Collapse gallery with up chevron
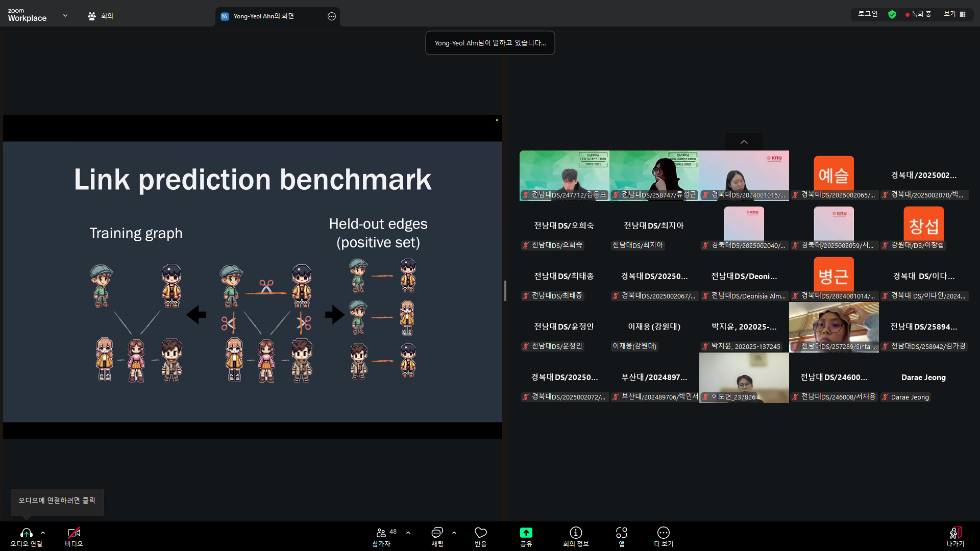Screen dimensions: 980x551 744,142
